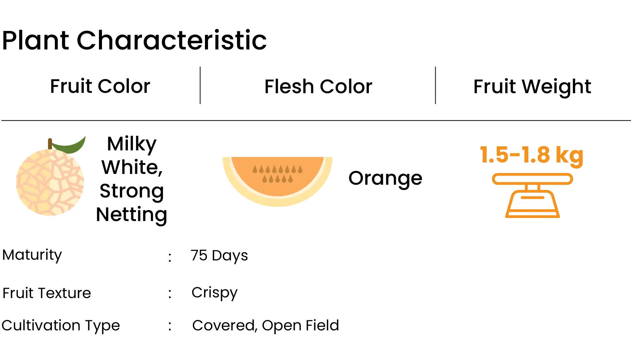631x364 pixels.
Task: Select the Fruit Color column header
Action: point(100,86)
